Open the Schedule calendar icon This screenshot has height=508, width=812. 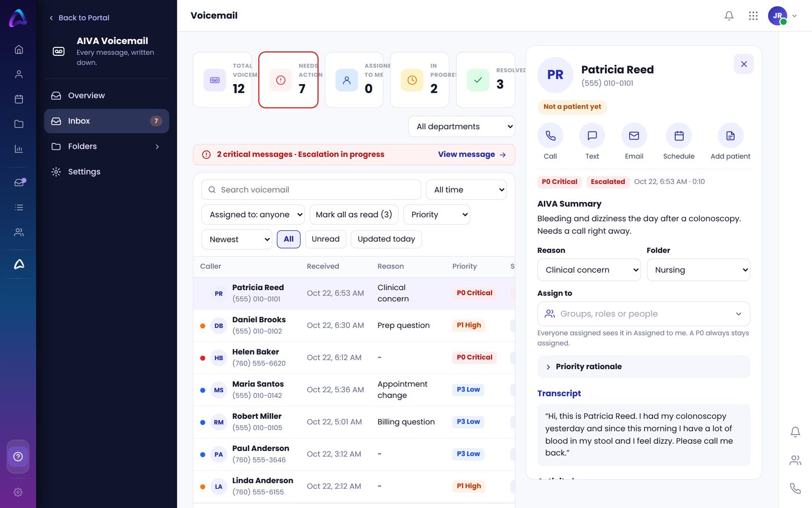point(679,136)
